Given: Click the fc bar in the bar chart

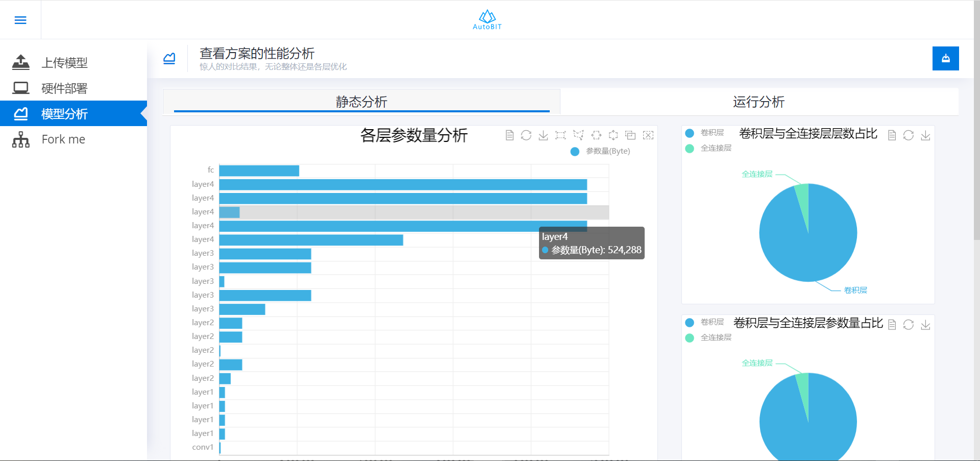Looking at the screenshot, I should (259, 171).
